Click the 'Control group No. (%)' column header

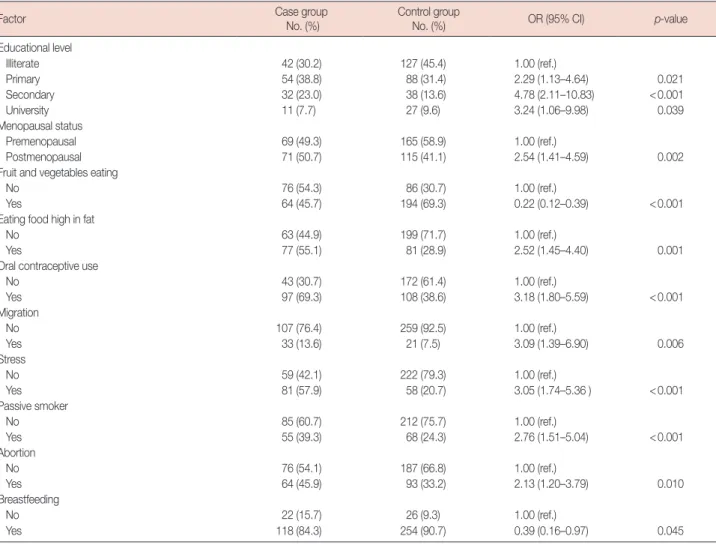coord(428,19)
